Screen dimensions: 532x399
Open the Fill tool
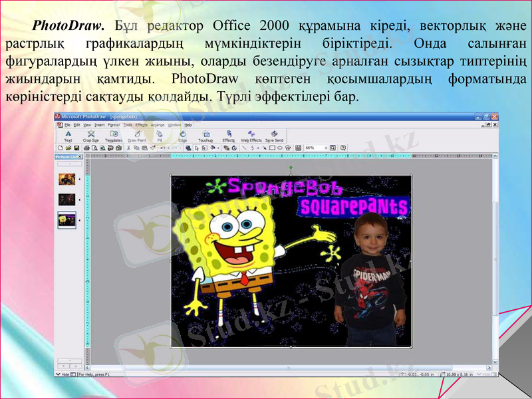point(158,136)
